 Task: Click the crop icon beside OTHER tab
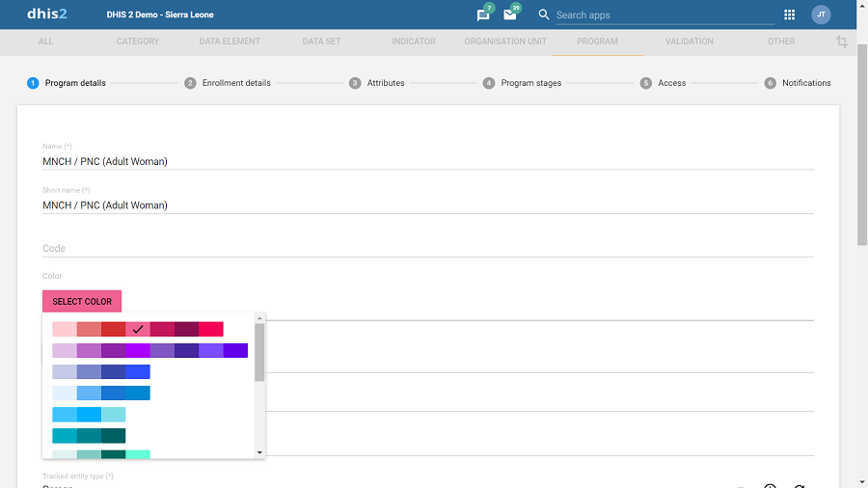pos(841,41)
